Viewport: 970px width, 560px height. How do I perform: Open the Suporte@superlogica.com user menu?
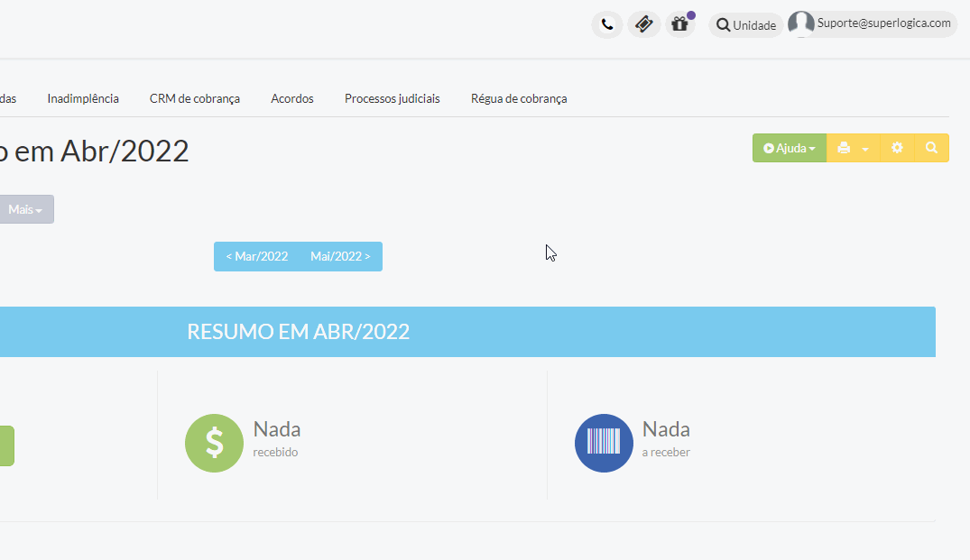coord(873,24)
